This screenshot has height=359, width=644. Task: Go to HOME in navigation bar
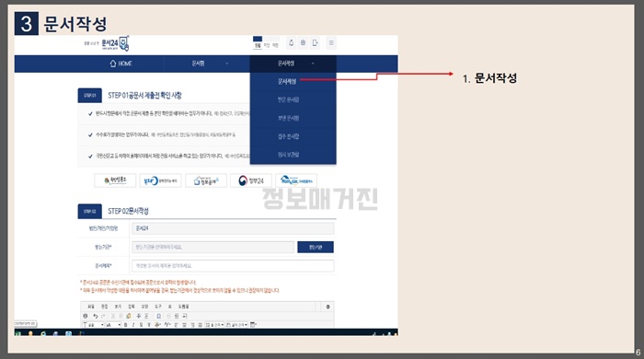[x=121, y=64]
